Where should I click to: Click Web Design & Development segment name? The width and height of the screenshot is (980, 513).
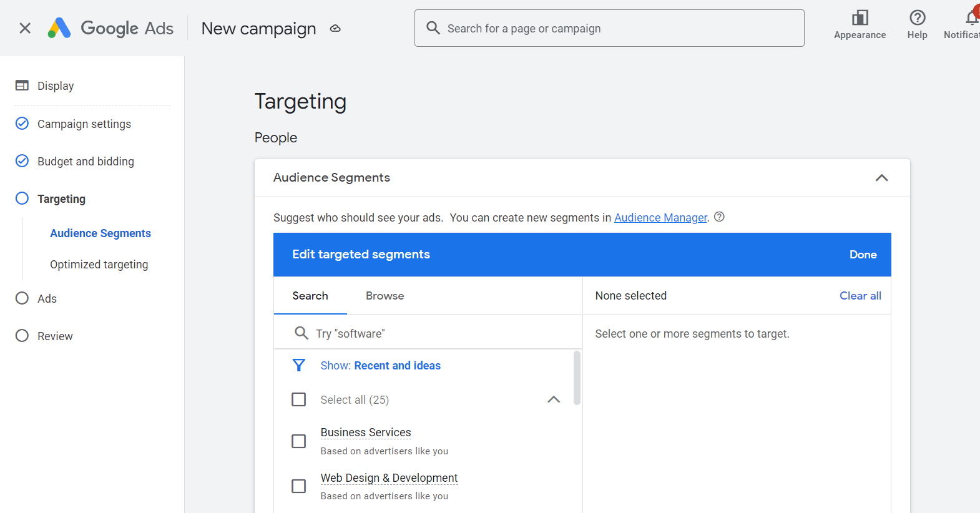[x=389, y=478]
